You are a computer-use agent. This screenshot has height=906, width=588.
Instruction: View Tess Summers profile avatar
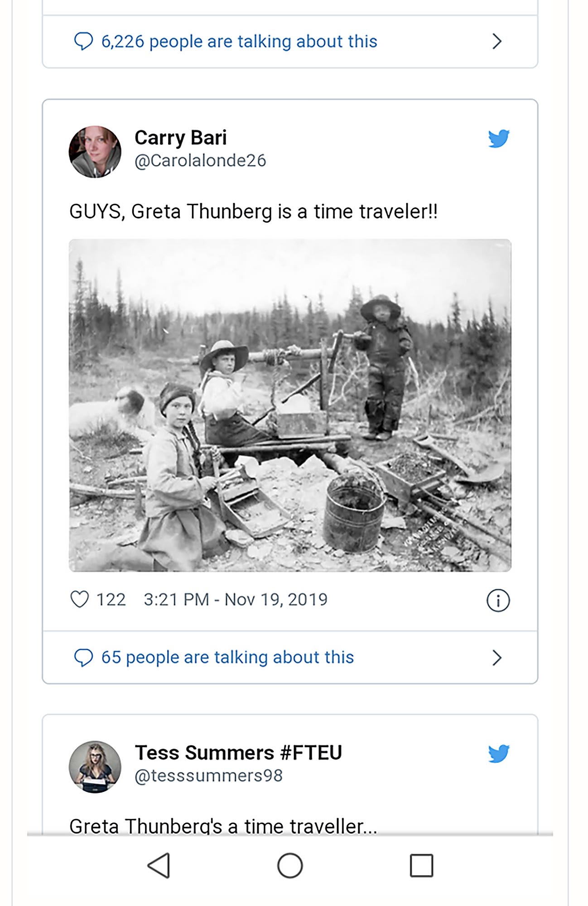[x=95, y=767]
